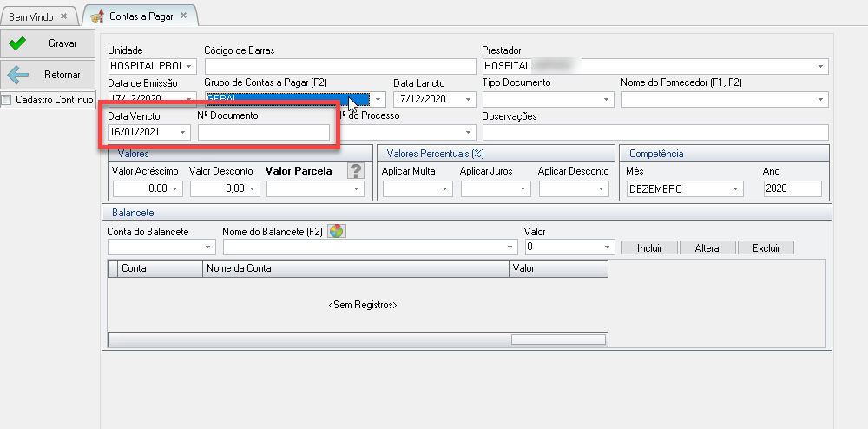Click the Contas a Pagar tab icon

pyautogui.click(x=96, y=16)
